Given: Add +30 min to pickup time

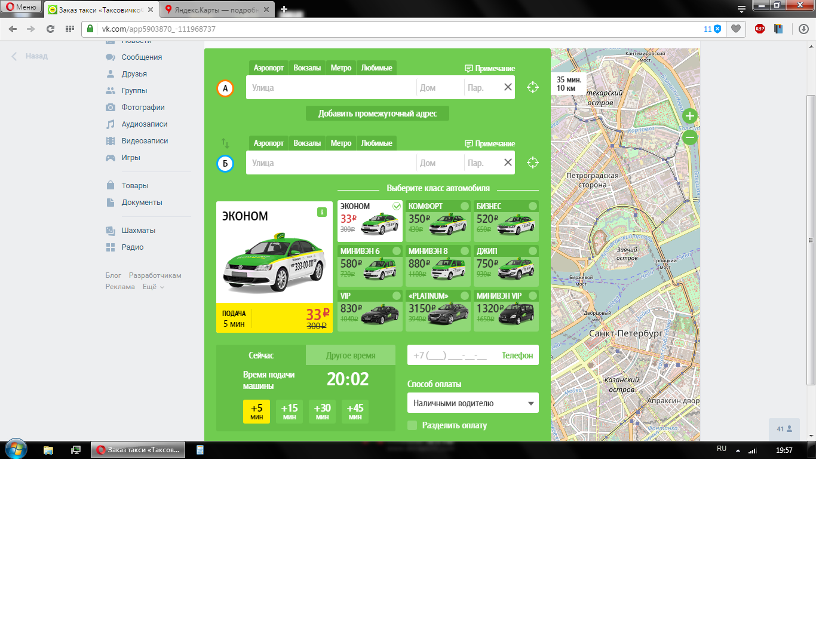Looking at the screenshot, I should 323,411.
